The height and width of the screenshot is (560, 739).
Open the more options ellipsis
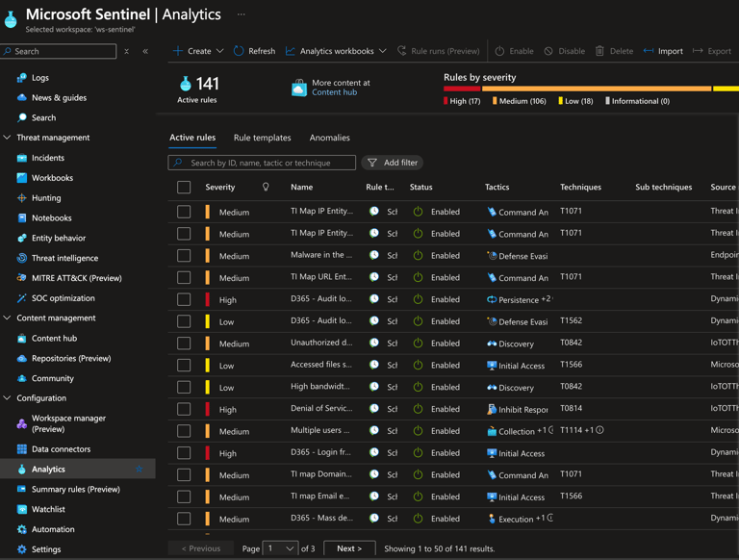(242, 14)
